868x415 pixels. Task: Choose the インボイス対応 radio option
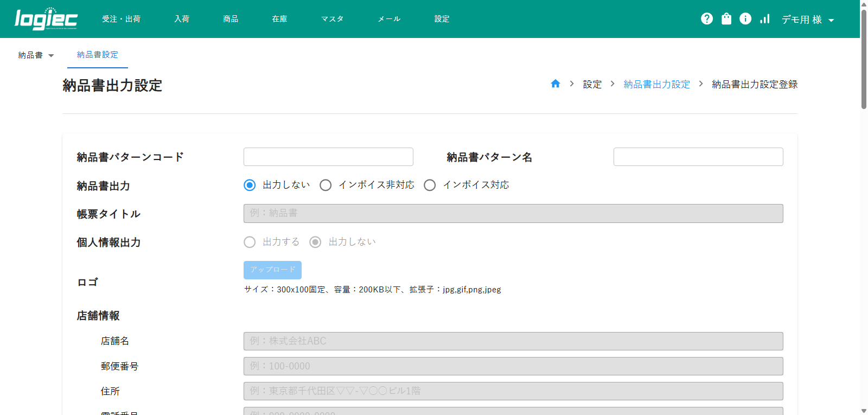430,186
